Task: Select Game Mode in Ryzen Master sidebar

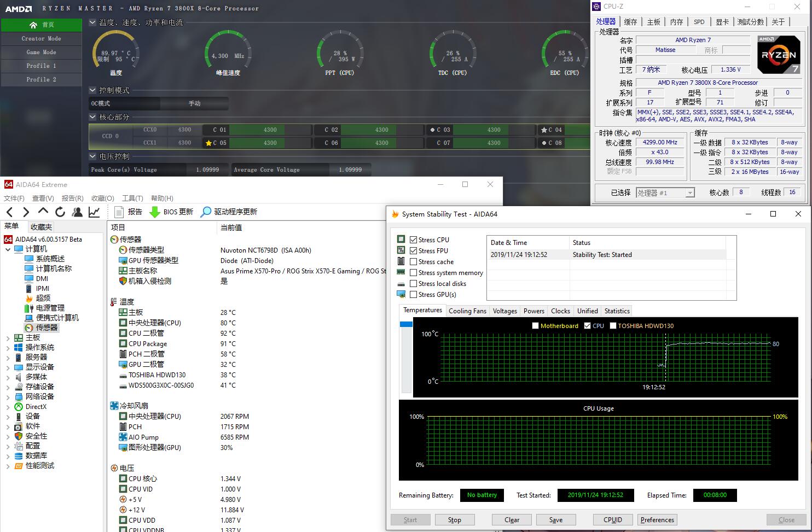Action: [x=42, y=52]
